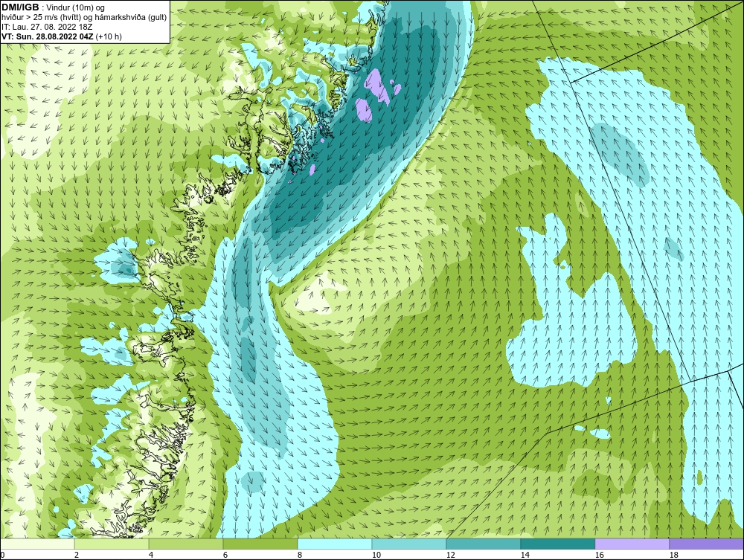
Task: Click the scale label '8' under the legend
Action: pos(300,556)
